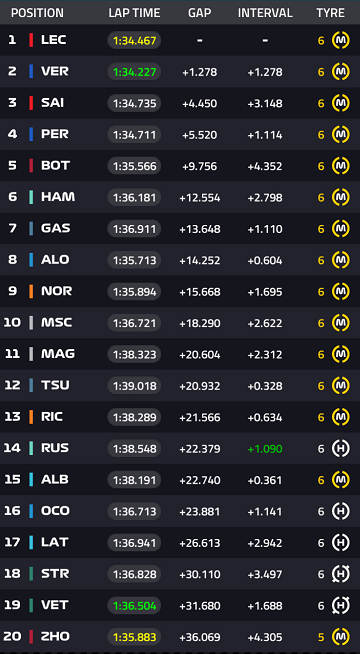This screenshot has width=360, height=654.
Task: Click Ocon's hard tyre icon
Action: coord(340,511)
